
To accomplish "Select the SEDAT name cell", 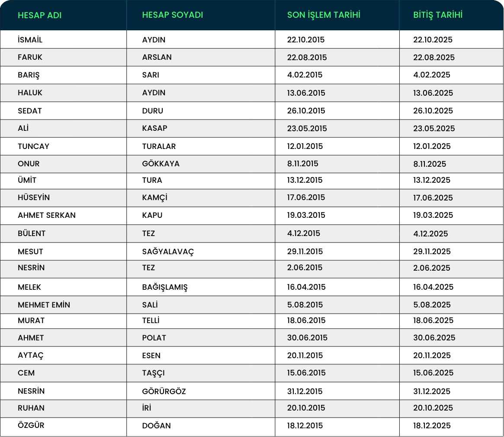I will pos(30,111).
